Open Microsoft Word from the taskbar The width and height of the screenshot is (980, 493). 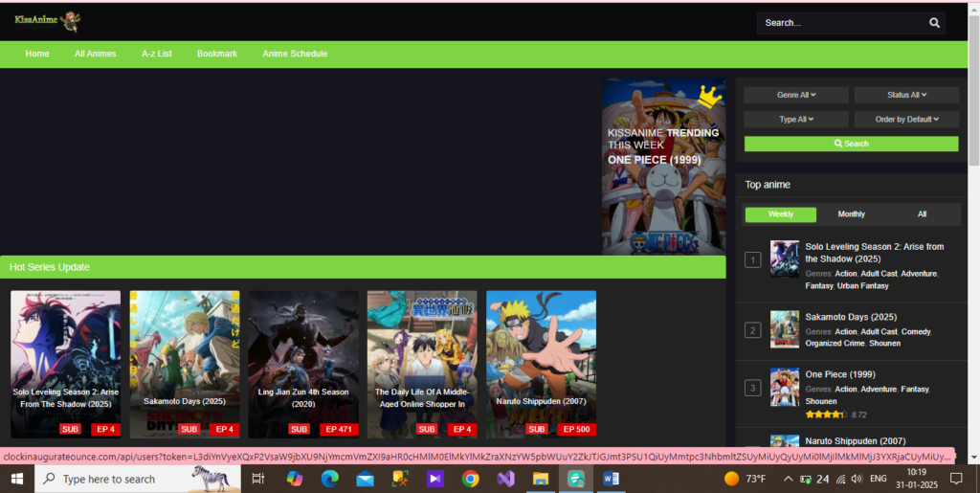coord(611,479)
